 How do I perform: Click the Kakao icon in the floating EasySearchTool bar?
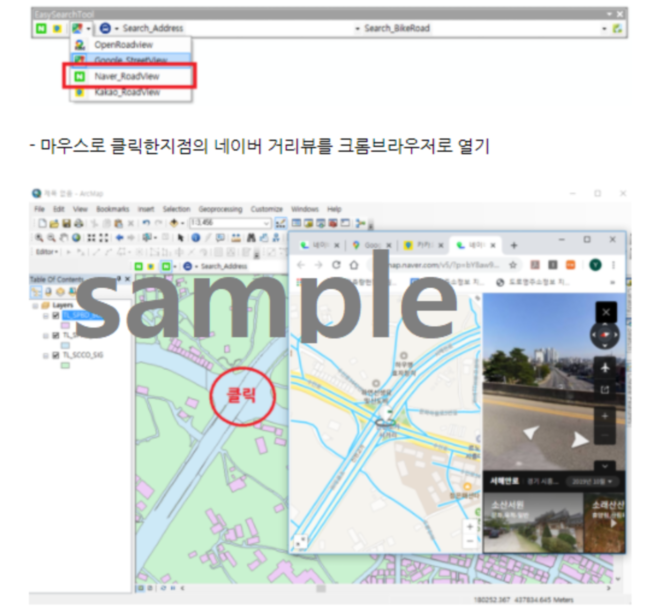[x=57, y=28]
